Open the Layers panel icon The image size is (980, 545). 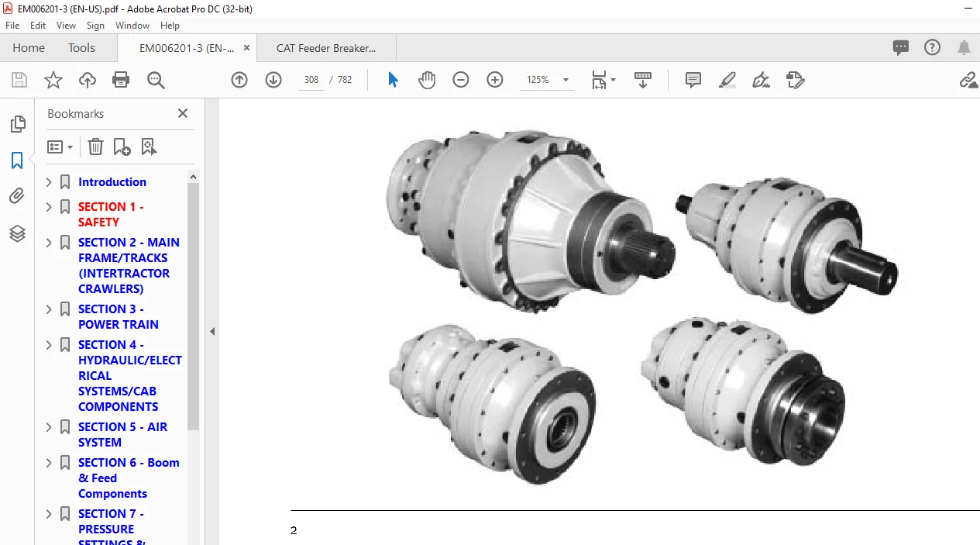[17, 233]
